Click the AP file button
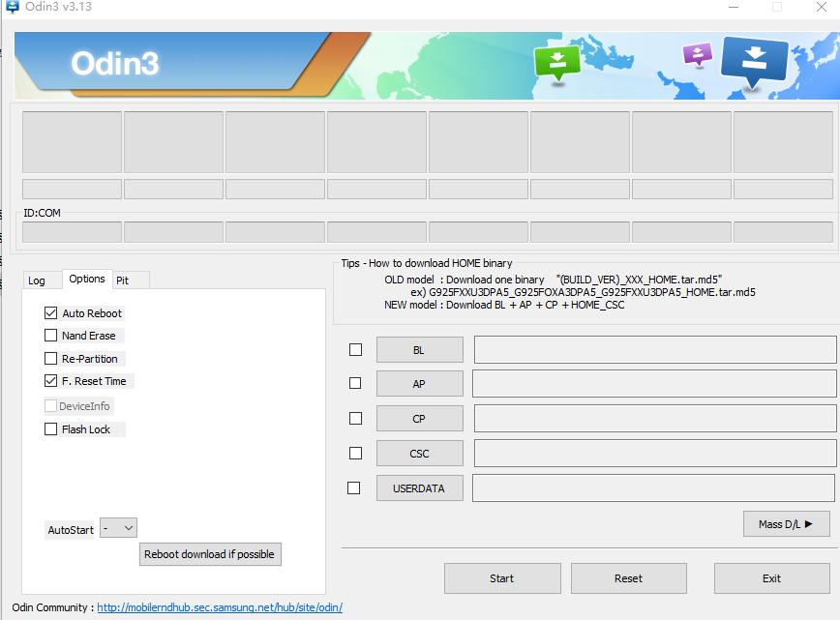This screenshot has height=620, width=840. click(419, 383)
